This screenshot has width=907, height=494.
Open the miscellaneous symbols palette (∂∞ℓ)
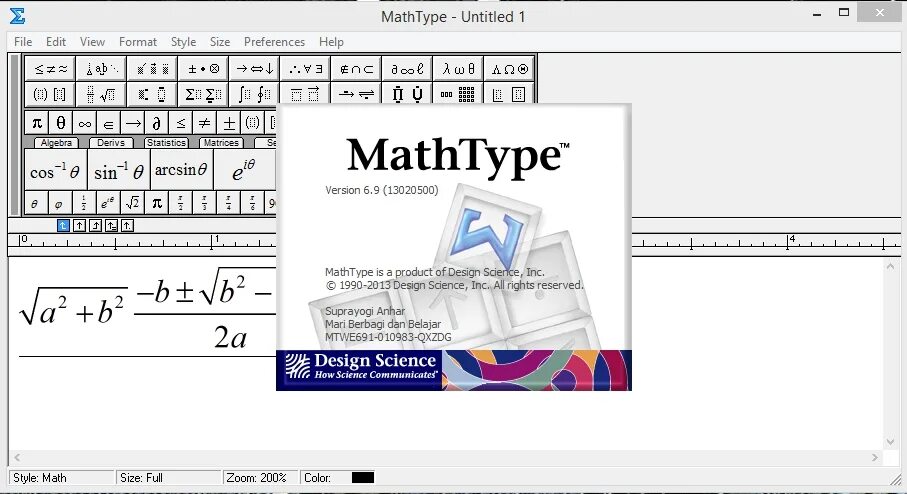click(407, 69)
